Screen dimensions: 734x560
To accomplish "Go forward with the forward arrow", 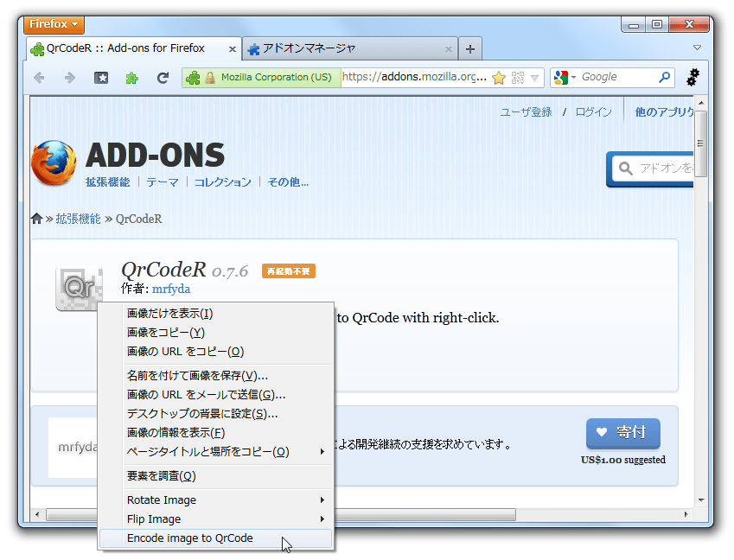I will pyautogui.click(x=69, y=78).
